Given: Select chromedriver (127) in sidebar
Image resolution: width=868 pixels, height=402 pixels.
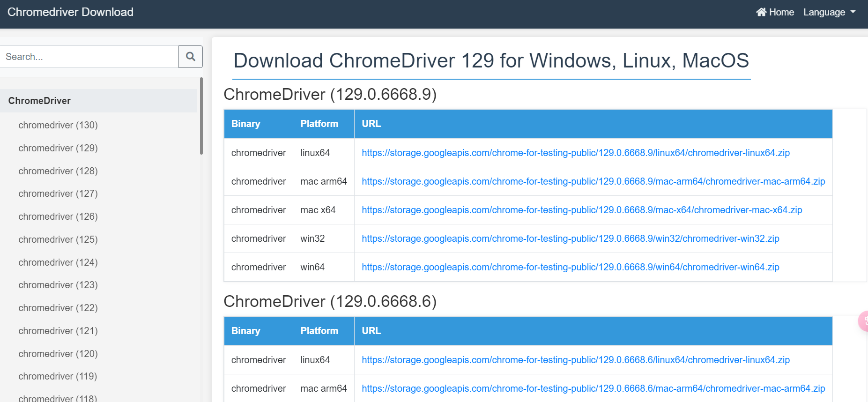Looking at the screenshot, I should 58,194.
